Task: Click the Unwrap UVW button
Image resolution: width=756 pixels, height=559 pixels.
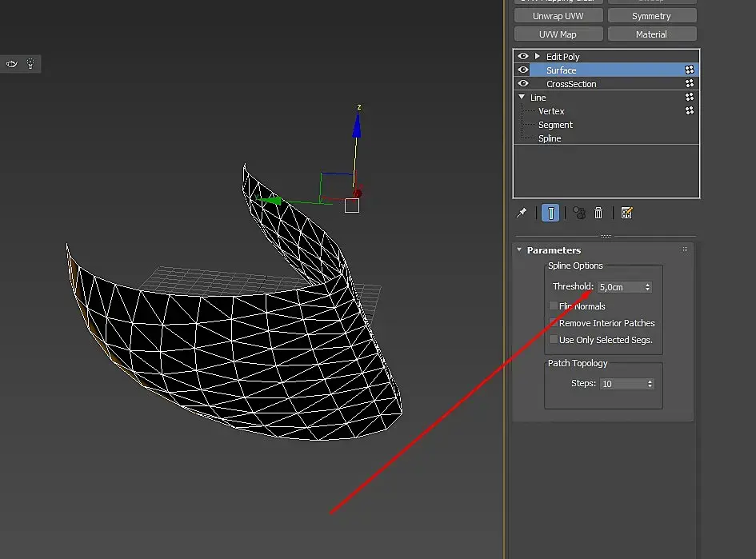Action: pyautogui.click(x=558, y=16)
